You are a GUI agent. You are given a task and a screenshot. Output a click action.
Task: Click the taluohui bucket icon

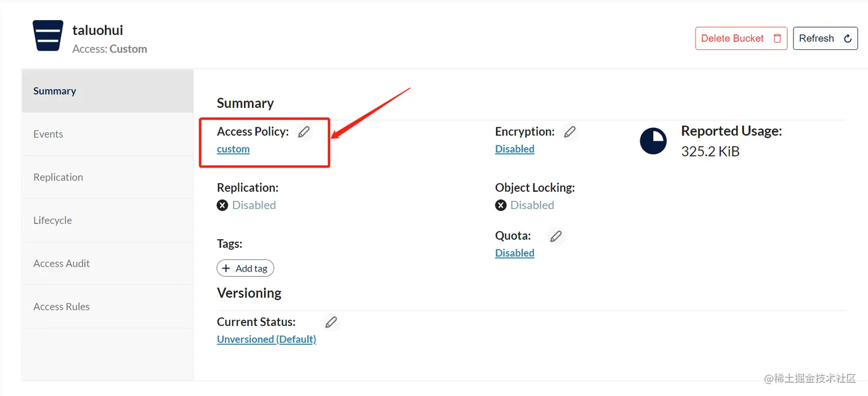click(x=48, y=36)
